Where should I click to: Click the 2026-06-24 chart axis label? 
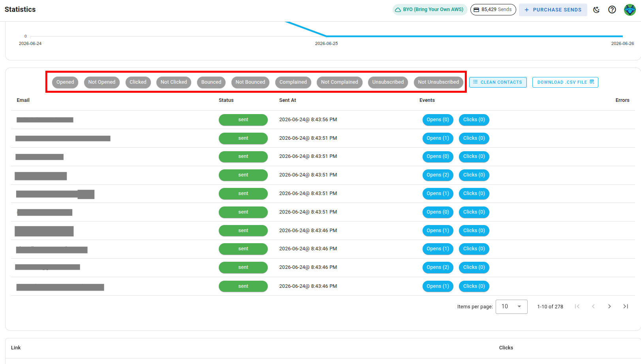pyautogui.click(x=30, y=43)
